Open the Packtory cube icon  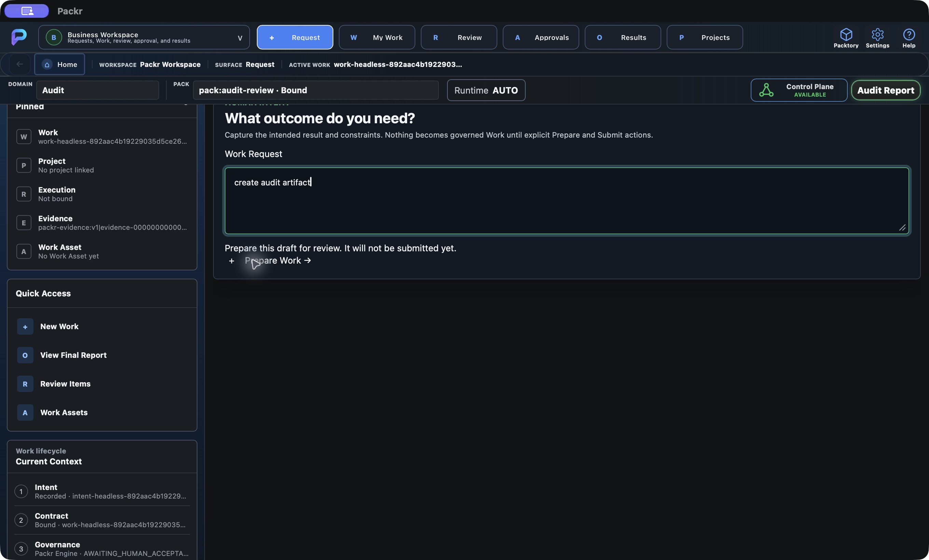click(846, 34)
